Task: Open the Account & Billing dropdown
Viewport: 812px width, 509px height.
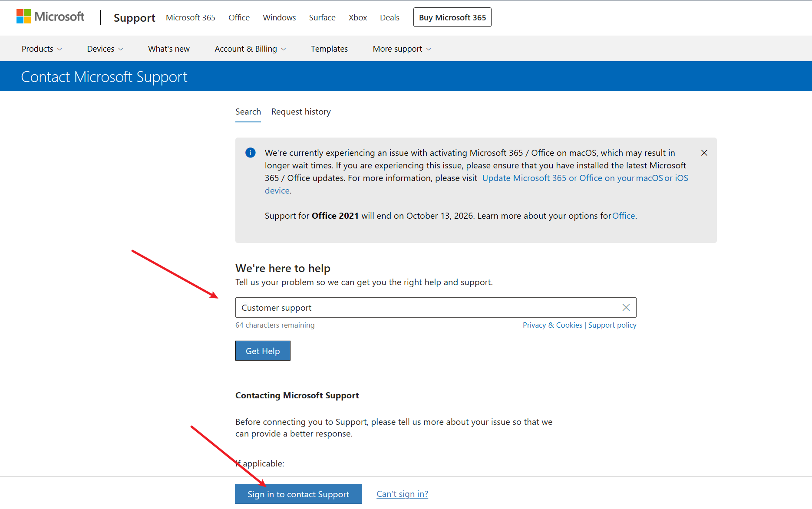Action: coord(250,49)
